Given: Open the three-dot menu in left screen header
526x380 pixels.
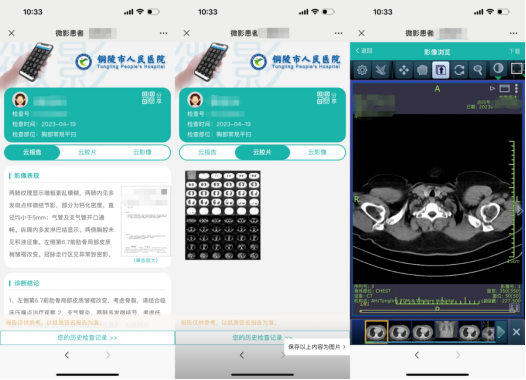Looking at the screenshot, I should point(163,33).
